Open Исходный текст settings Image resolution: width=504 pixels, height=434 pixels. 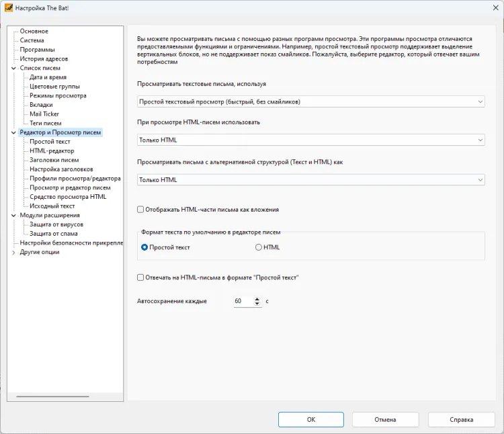click(x=52, y=206)
